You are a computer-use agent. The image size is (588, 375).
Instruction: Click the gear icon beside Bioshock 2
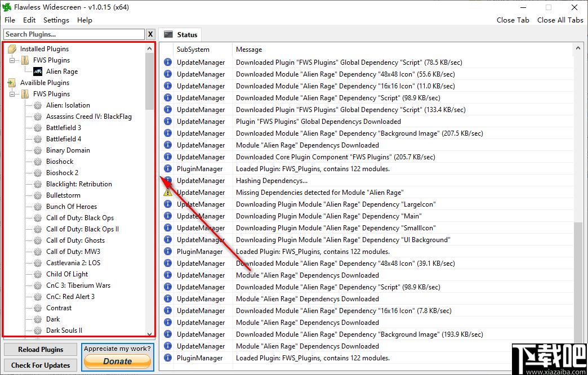[x=38, y=173]
